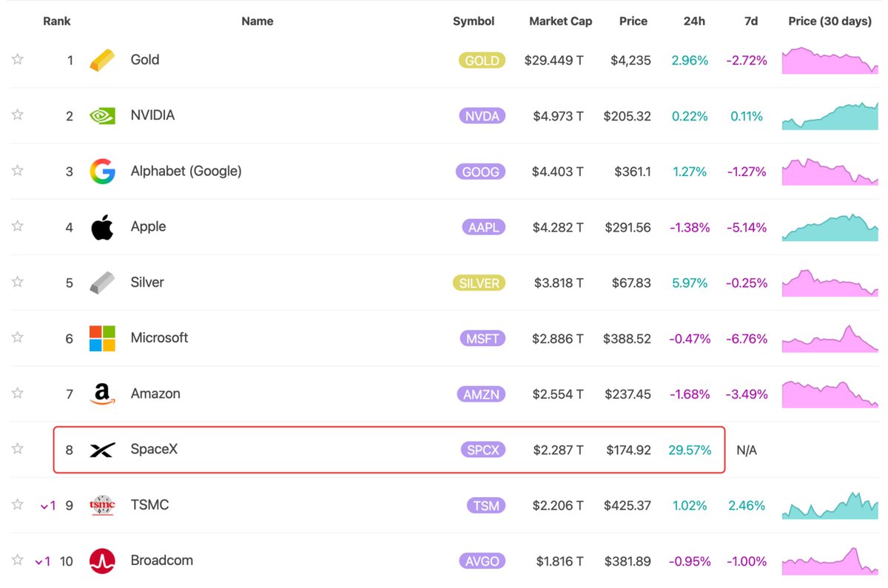The image size is (888, 588).
Task: Open the SpaceX company link
Action: [154, 449]
